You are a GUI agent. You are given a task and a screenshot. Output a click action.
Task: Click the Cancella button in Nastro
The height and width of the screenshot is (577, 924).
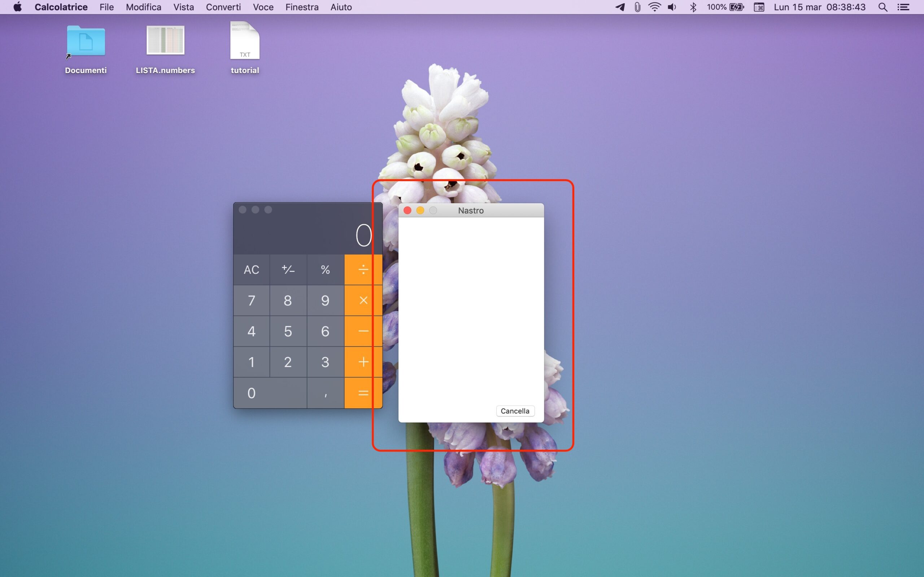pos(515,411)
